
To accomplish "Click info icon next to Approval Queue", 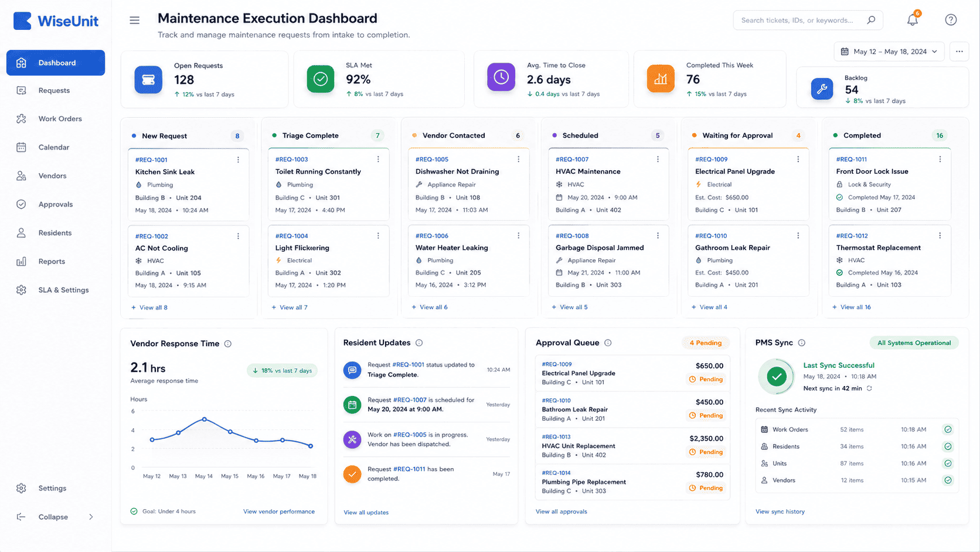I will point(608,343).
